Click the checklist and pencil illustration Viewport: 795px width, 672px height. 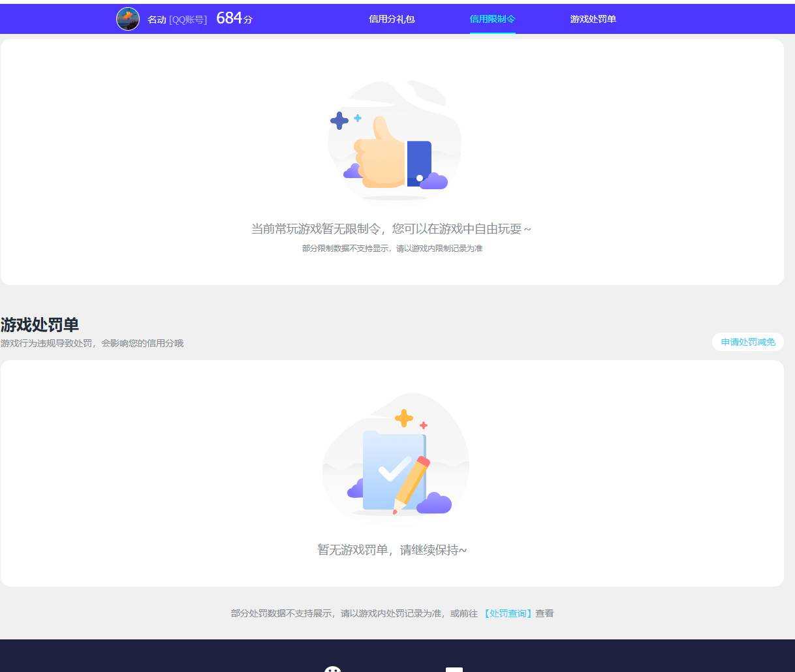tap(396, 457)
